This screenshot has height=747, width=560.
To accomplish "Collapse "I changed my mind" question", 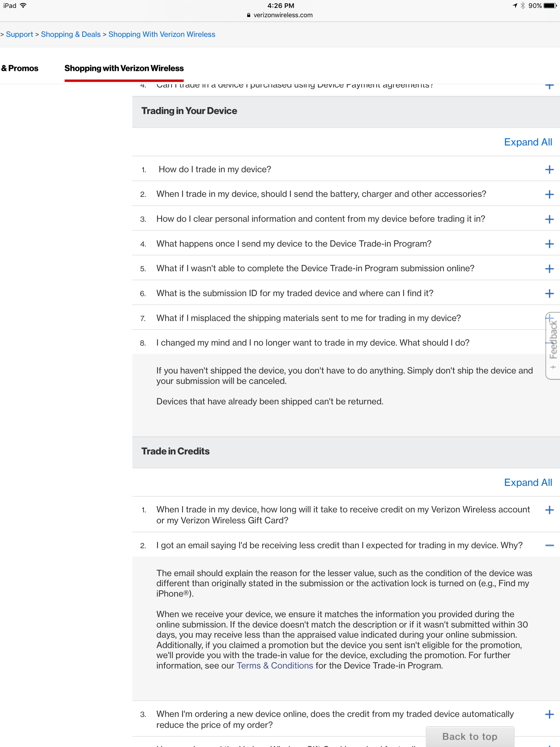I will click(346, 343).
